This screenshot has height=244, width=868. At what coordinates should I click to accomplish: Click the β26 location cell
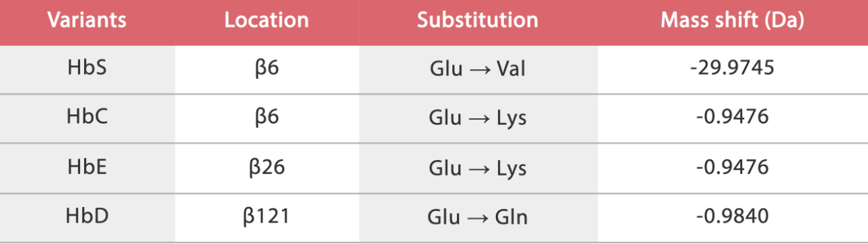pyautogui.click(x=266, y=167)
